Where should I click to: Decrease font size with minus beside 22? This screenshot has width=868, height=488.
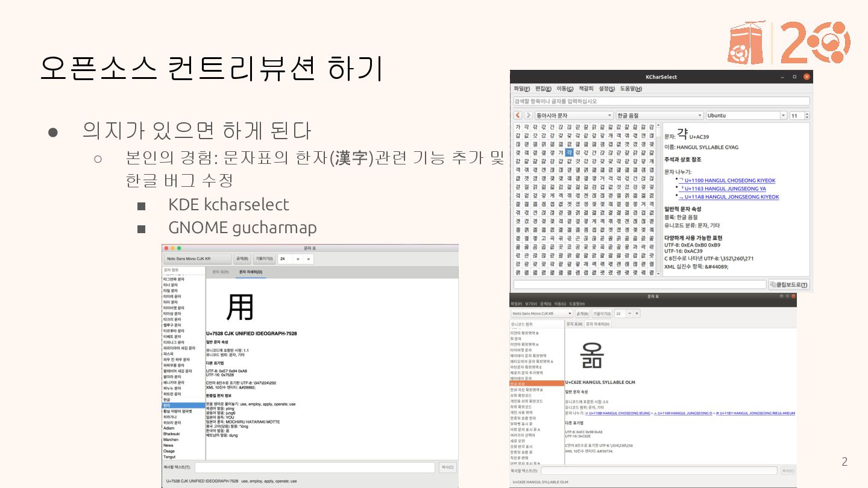[x=630, y=313]
